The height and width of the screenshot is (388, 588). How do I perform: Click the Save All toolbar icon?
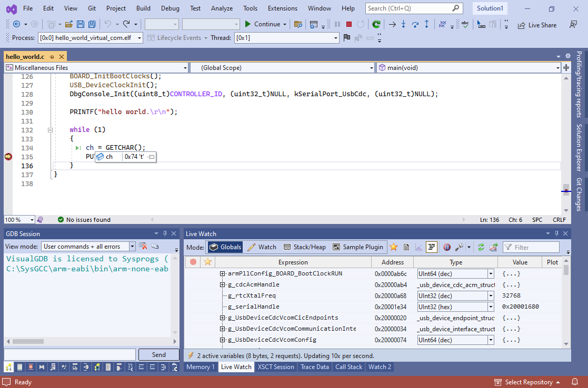92,24
